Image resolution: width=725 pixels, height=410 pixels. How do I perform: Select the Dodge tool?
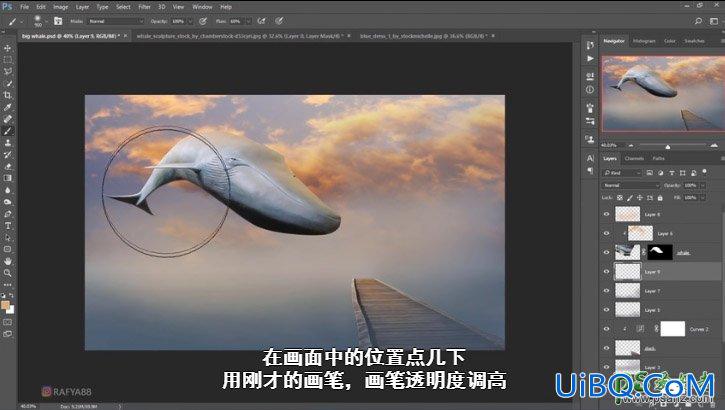(8, 202)
